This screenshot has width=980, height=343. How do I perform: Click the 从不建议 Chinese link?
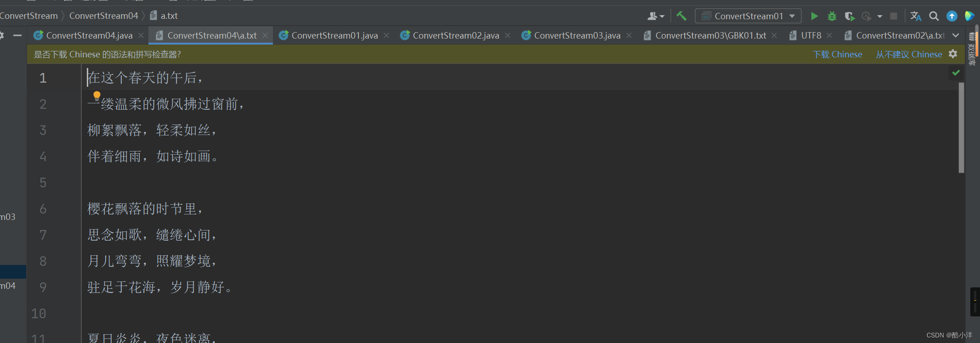coord(909,54)
